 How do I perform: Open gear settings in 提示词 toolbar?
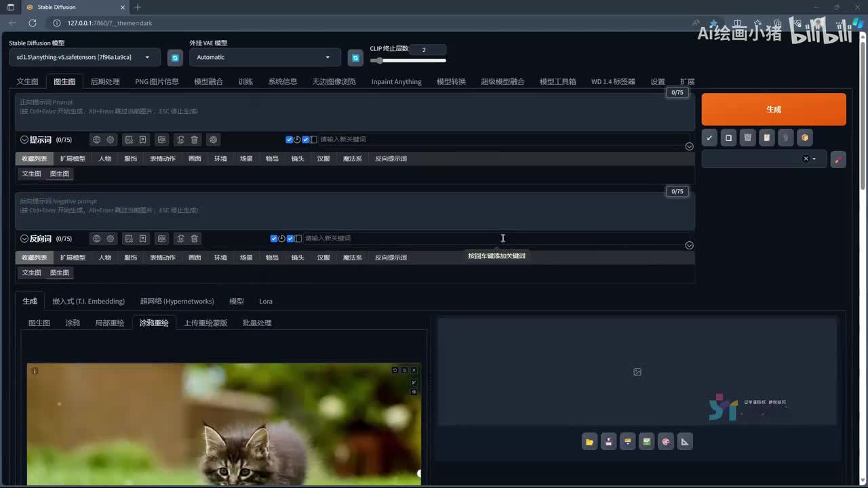tap(111, 140)
